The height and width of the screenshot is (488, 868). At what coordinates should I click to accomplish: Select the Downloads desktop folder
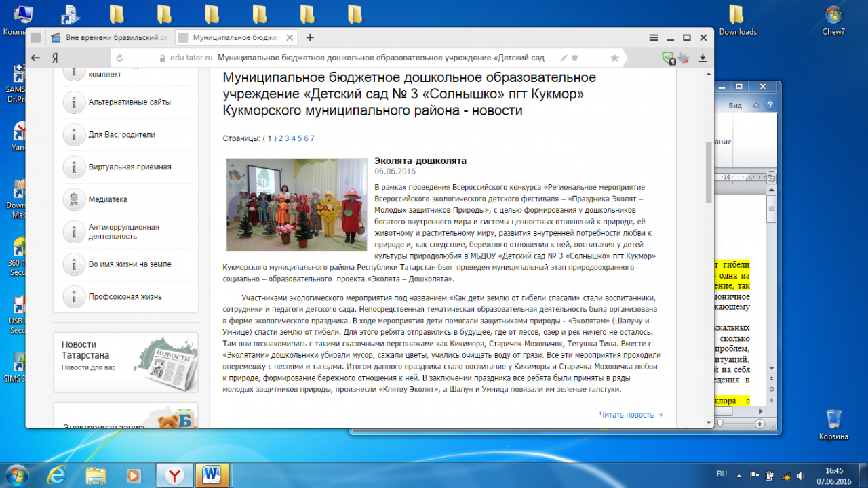(x=738, y=20)
